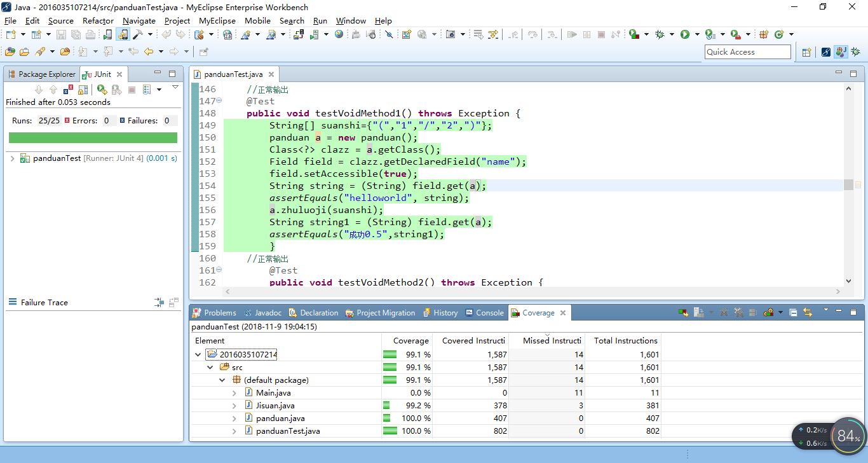Click the editor vertical scrollbar down arrow
Image resolution: width=868 pixels, height=463 pixels.
[x=848, y=280]
